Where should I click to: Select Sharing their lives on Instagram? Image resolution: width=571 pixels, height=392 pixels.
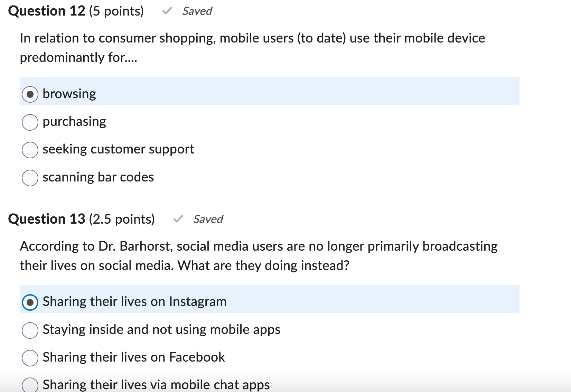coord(30,302)
